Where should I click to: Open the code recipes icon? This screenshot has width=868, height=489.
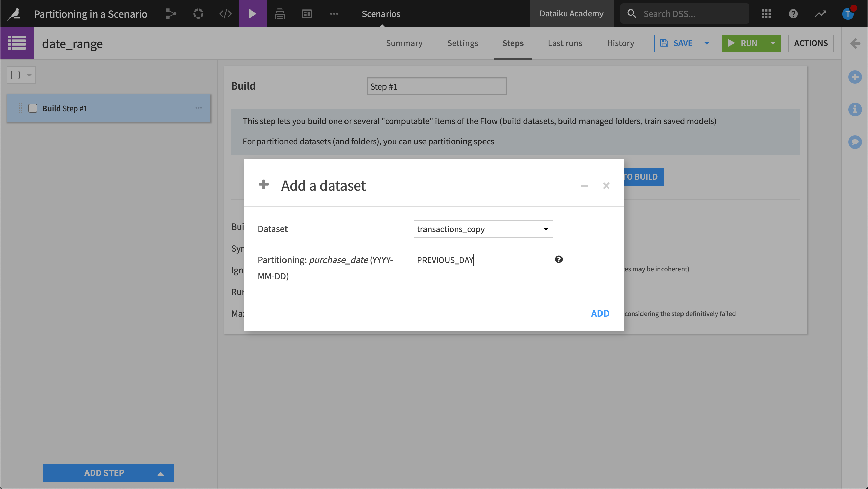(x=225, y=14)
